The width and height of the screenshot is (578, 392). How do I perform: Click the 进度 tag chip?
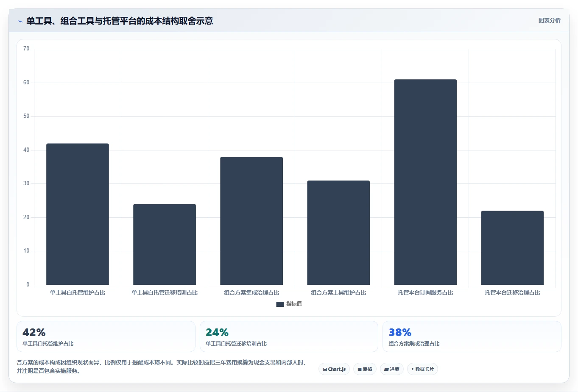click(392, 369)
